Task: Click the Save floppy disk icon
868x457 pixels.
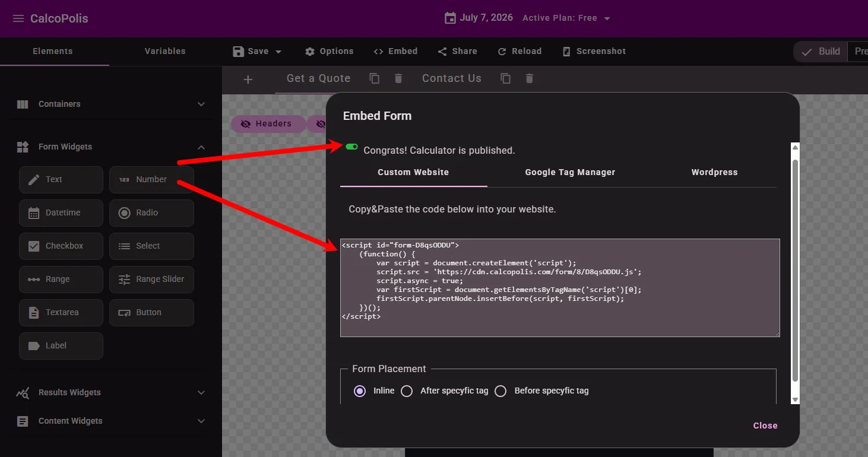Action: [x=239, y=51]
